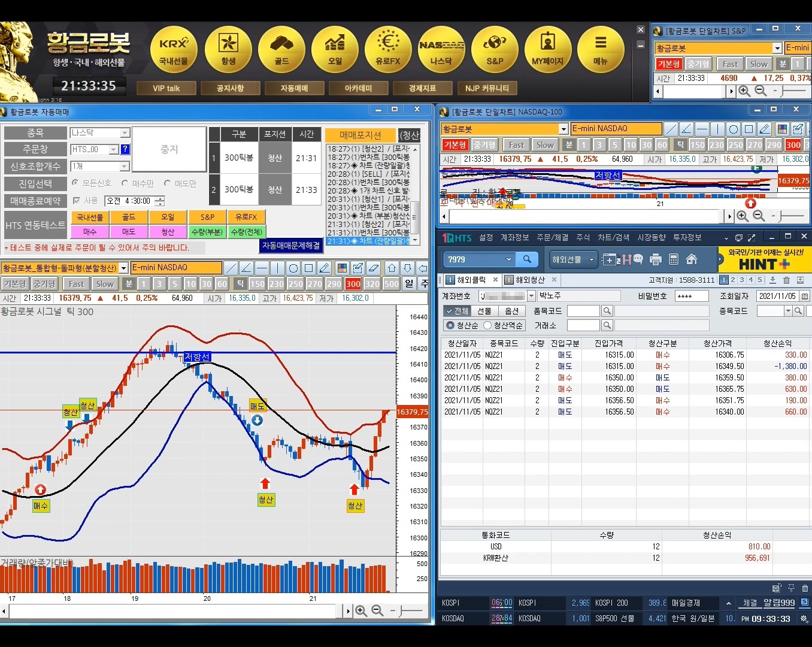The width and height of the screenshot is (812, 647).
Task: Open the 오일 gold icon
Action: coord(335,50)
